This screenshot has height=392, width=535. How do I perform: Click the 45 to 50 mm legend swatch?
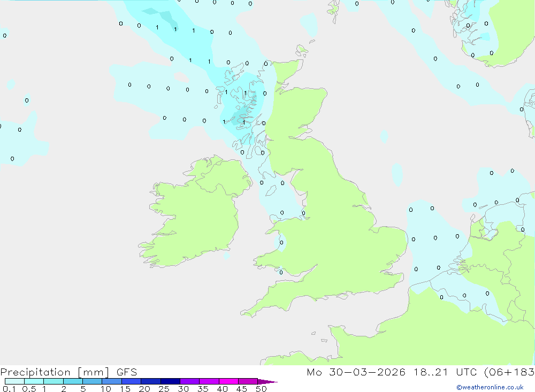point(248,381)
